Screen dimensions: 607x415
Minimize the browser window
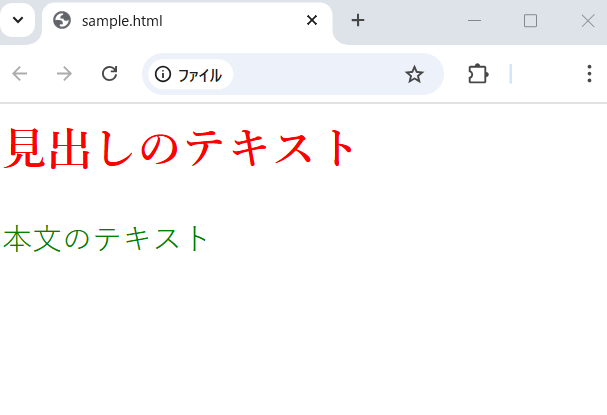pyautogui.click(x=474, y=21)
